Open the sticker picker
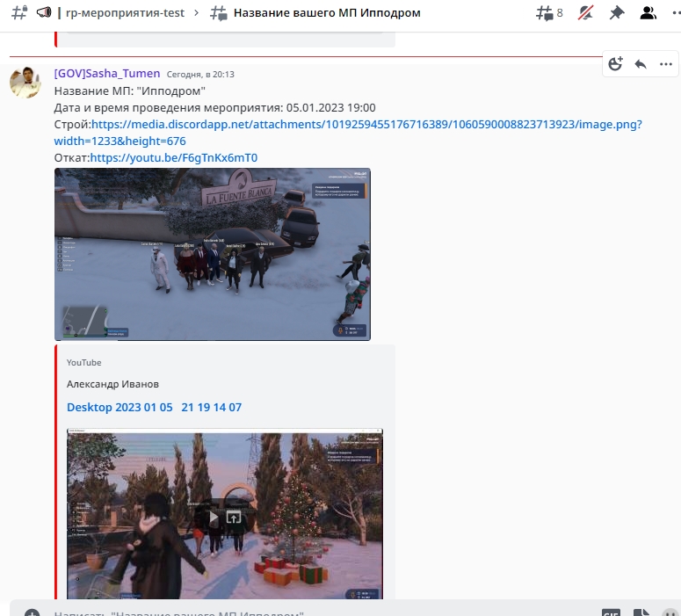681x616 pixels. [x=641, y=612]
